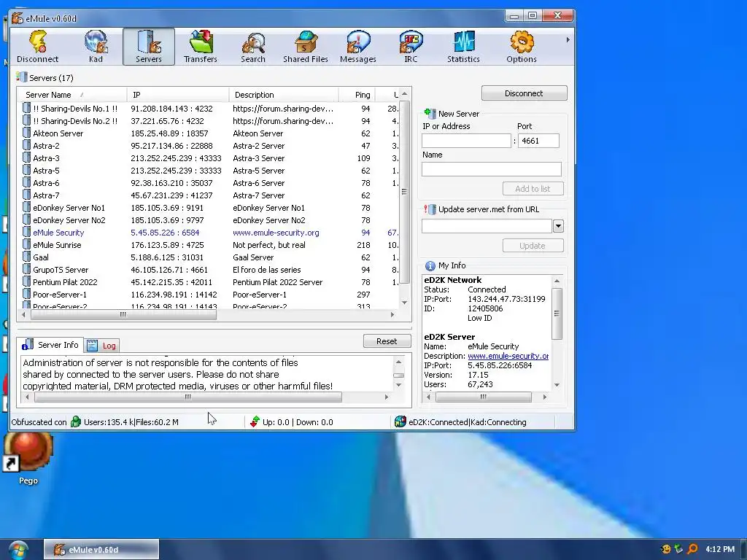Launch the IRC chat panel
Image resolution: width=747 pixels, height=560 pixels.
411,47
